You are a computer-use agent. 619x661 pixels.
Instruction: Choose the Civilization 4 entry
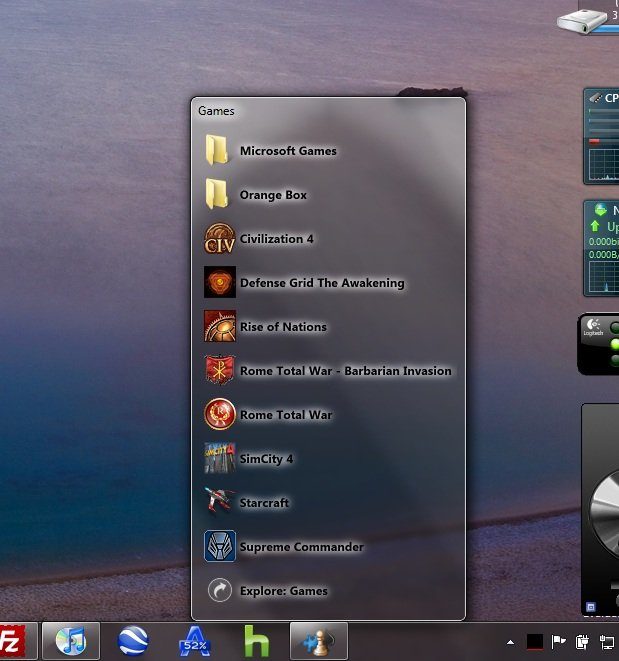point(277,239)
